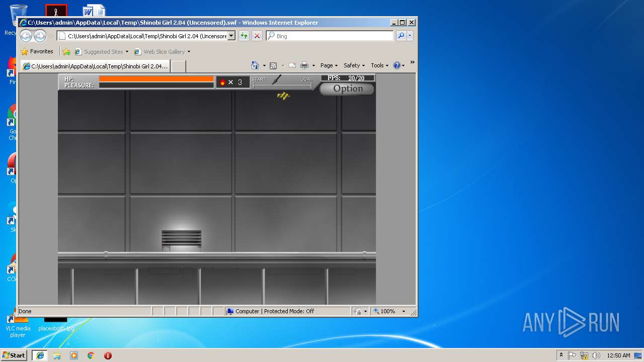The height and width of the screenshot is (362, 644).
Task: Click the IE Back navigation button
Action: (26, 36)
